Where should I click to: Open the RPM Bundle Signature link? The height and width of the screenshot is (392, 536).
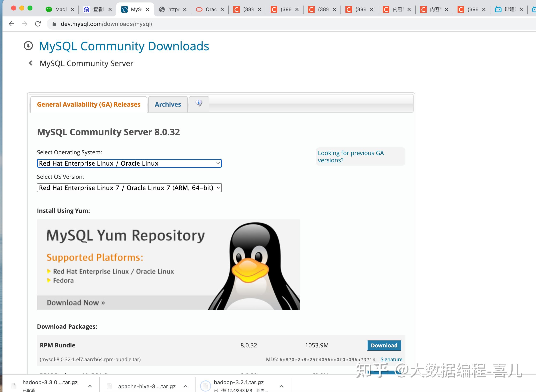tap(391, 360)
